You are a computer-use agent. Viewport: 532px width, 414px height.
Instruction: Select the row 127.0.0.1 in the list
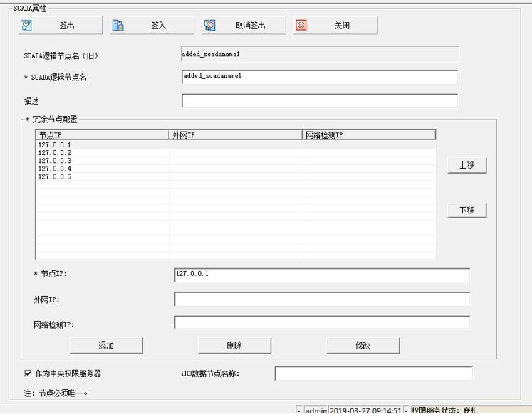[236, 145]
